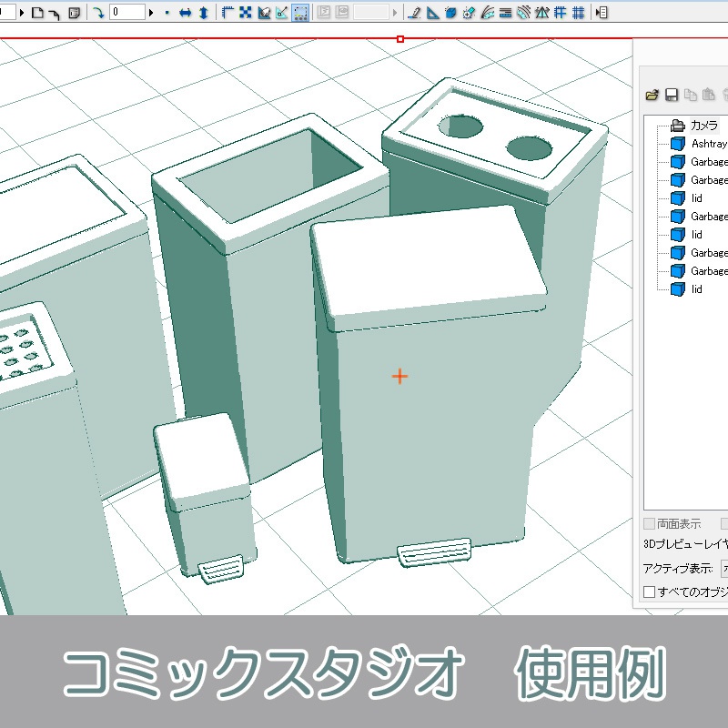The image size is (728, 728).
Task: Select the curved rotation arrow toolbar icon
Action: coord(100,12)
